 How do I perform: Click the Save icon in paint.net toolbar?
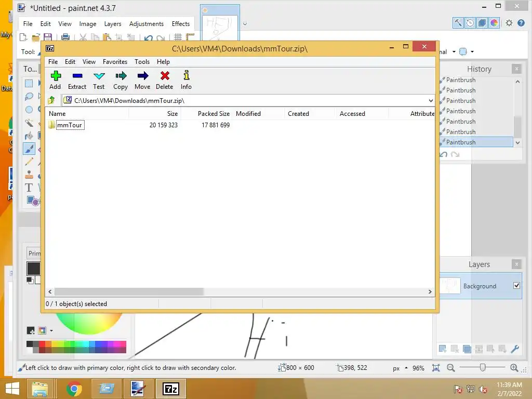pyautogui.click(x=48, y=37)
